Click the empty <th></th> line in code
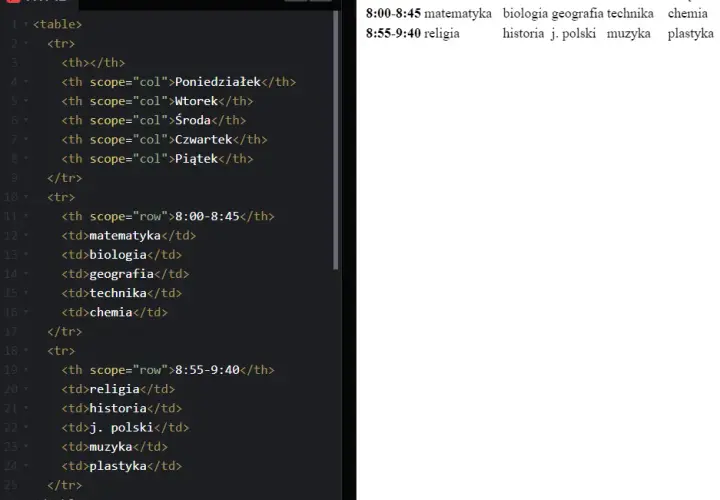 [93, 62]
